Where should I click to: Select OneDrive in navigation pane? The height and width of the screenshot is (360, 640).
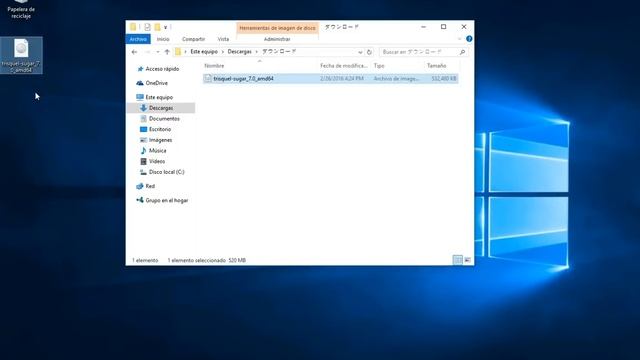click(x=157, y=83)
